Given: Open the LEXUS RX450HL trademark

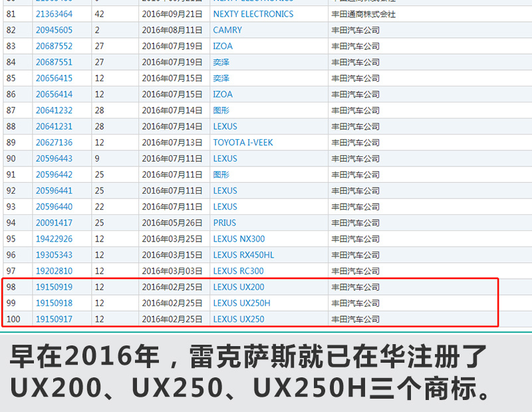Looking at the screenshot, I should point(243,255).
